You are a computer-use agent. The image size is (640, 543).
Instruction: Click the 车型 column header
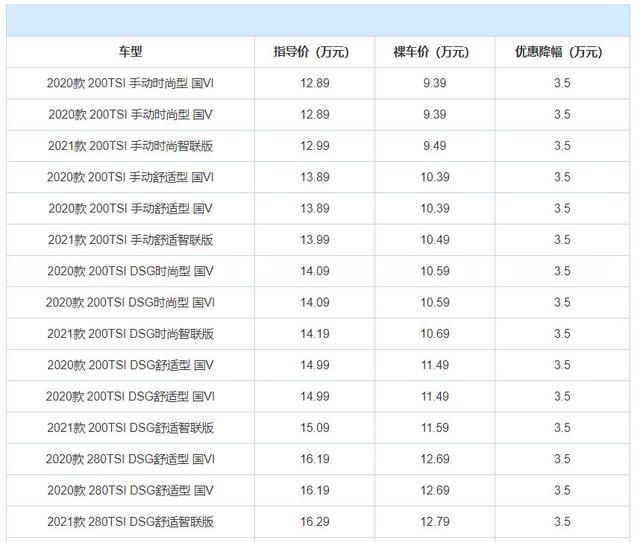[x=130, y=52]
